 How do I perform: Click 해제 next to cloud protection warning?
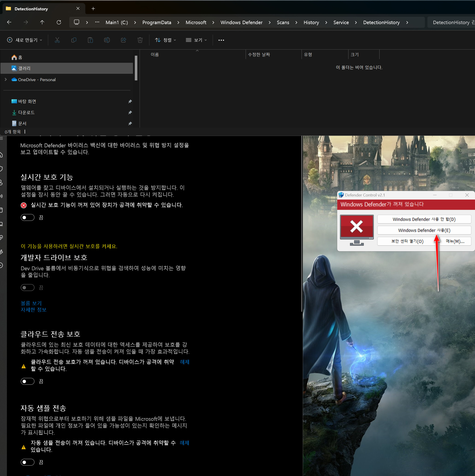[x=184, y=362]
